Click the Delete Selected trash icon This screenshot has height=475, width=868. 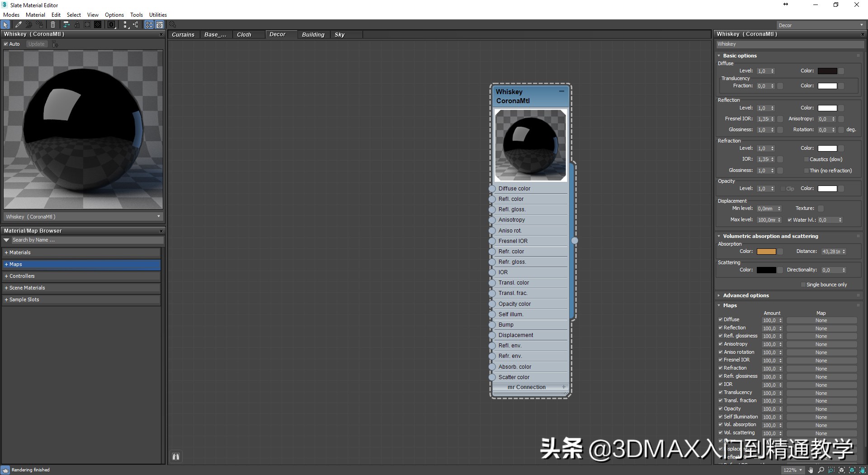pos(53,24)
